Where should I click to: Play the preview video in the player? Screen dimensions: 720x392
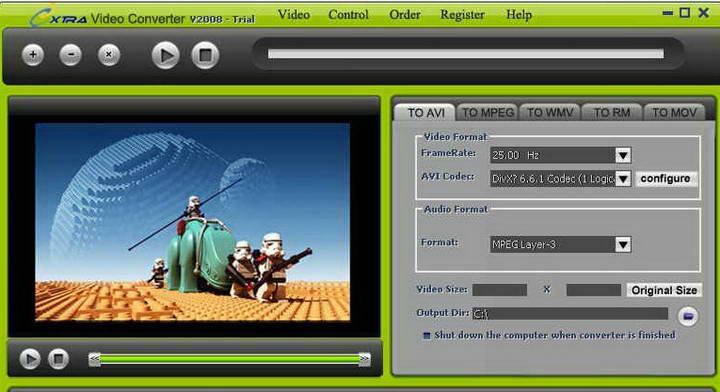[30, 358]
